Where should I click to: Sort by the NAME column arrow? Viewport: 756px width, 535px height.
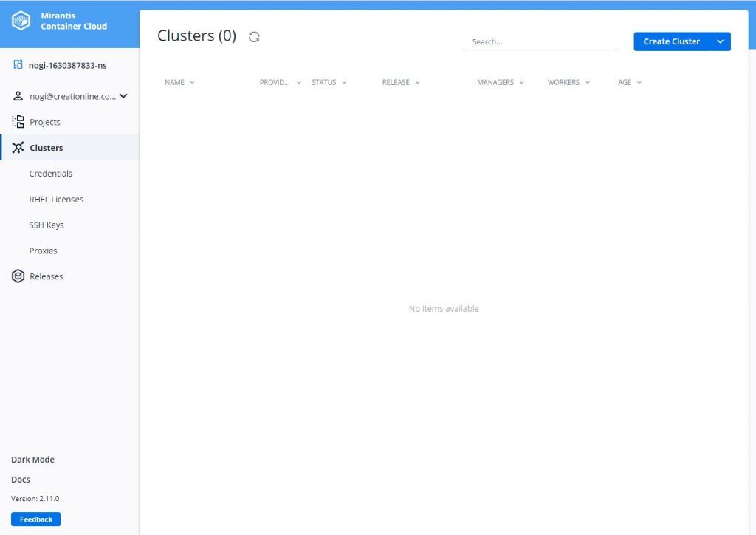[x=192, y=83]
